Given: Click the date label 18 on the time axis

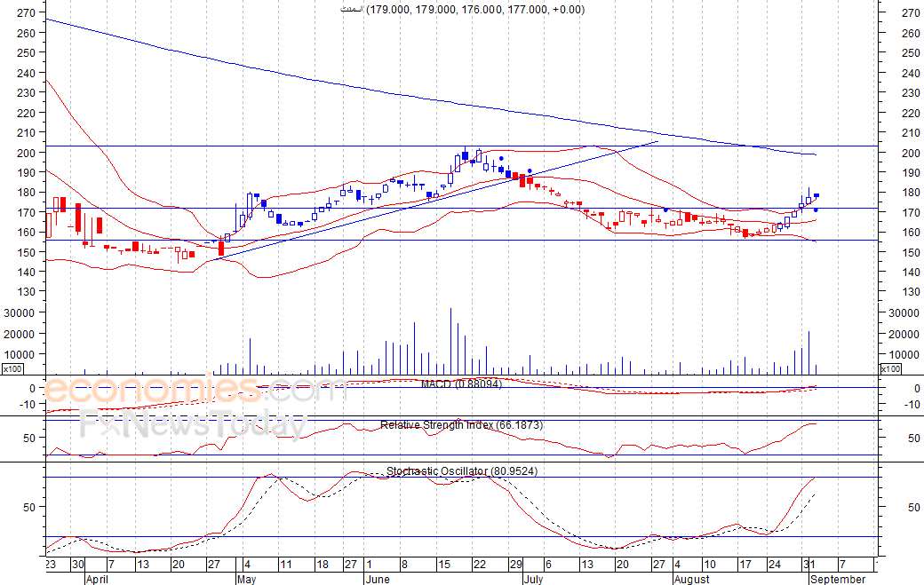Looking at the screenshot, I should (x=323, y=565).
